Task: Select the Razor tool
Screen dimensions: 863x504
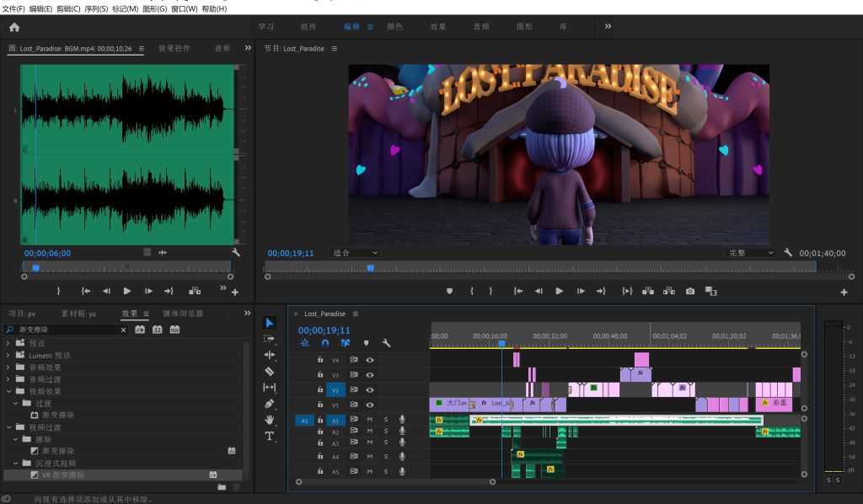Action: pyautogui.click(x=269, y=372)
